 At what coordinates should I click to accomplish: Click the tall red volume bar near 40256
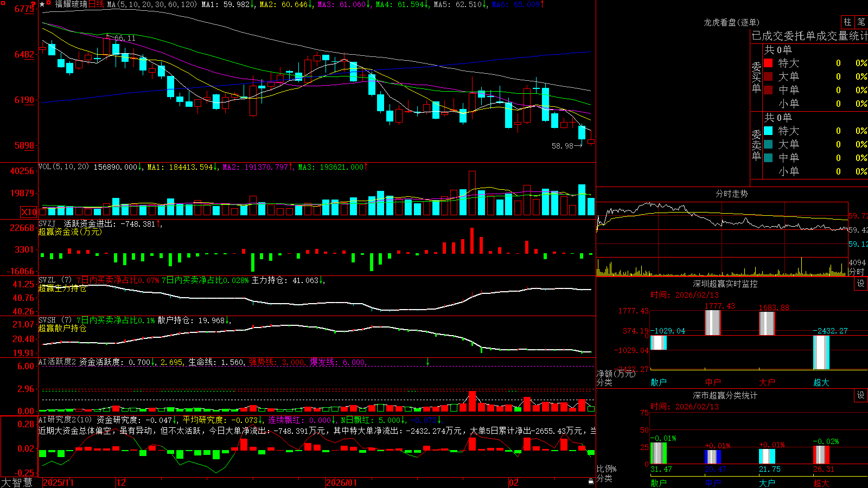472,193
